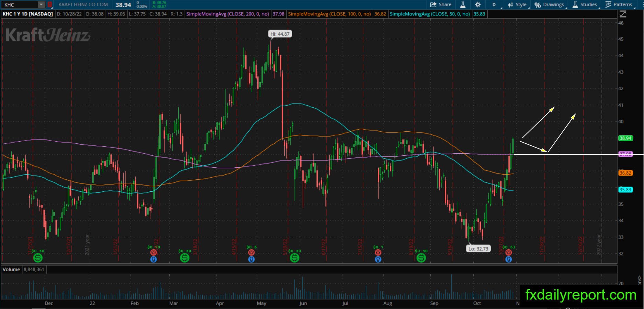Viewport: 644px width, 309px height.
Task: Click the cyan 35.83 price axis bubble
Action: tap(625, 190)
